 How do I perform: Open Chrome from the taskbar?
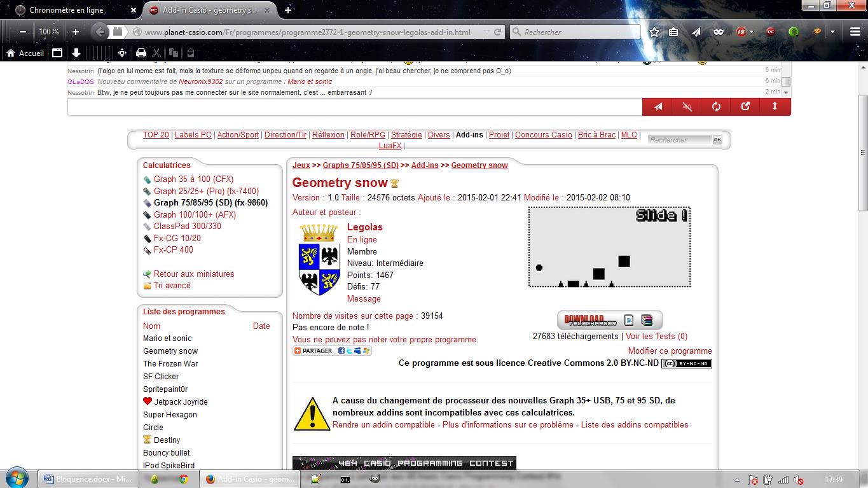point(184,479)
